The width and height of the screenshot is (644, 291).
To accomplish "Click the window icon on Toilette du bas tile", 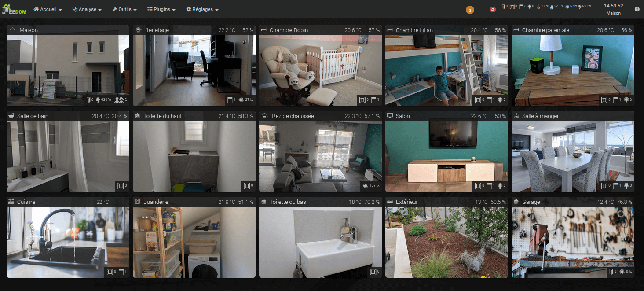I will point(373,272).
